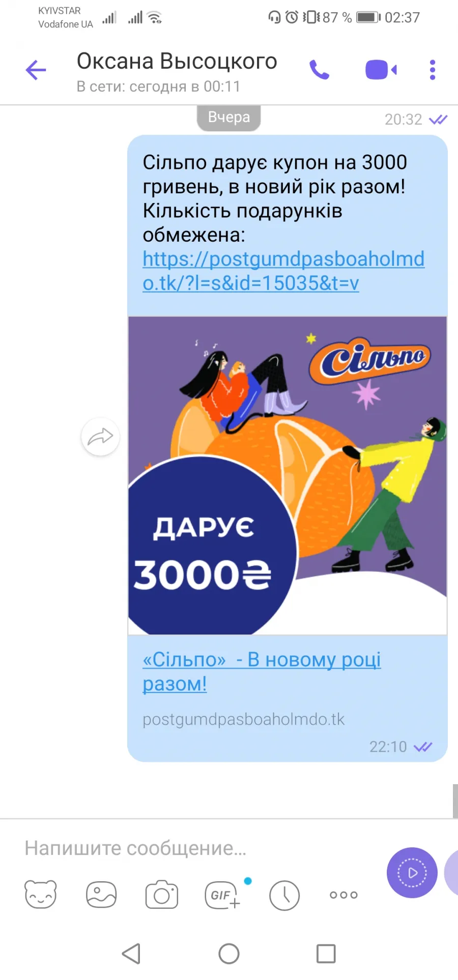Tap the chat scrollbar handle
Image resolution: width=458 pixels, height=980 pixels.
point(455,801)
